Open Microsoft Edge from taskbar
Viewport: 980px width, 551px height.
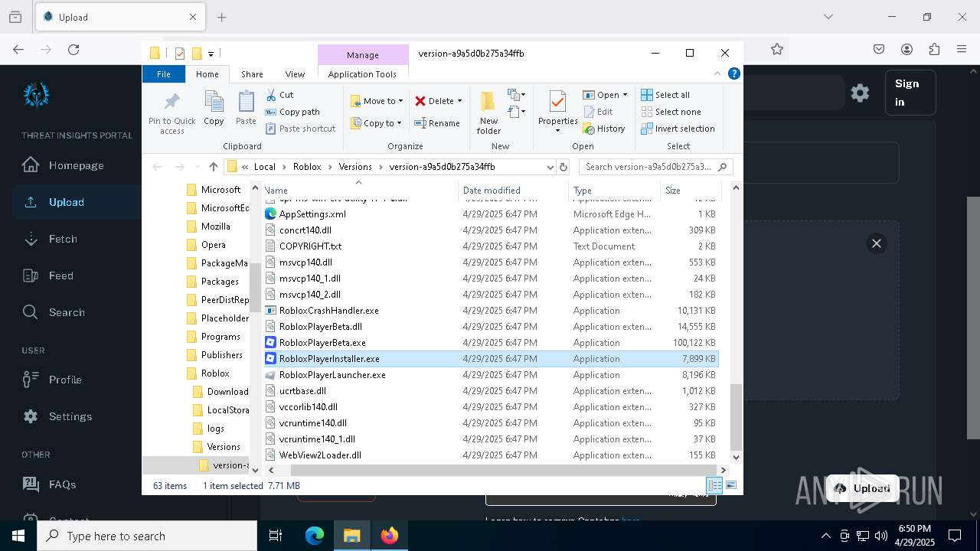pyautogui.click(x=314, y=536)
